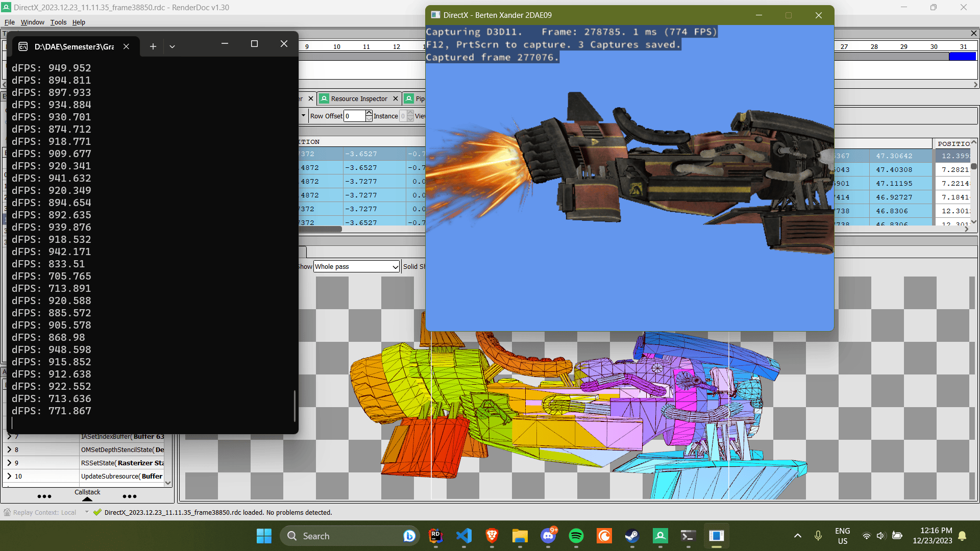Click the RenderDoc app icon in title bar
Screen dimensions: 980x551
6,8
